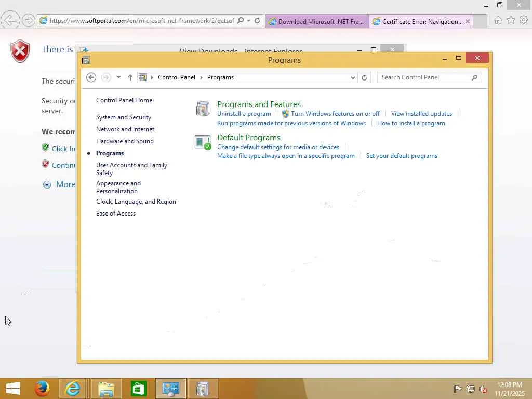The image size is (532, 399).
Task: Expand the Control Panel breadcrumb arrow
Action: click(201, 77)
